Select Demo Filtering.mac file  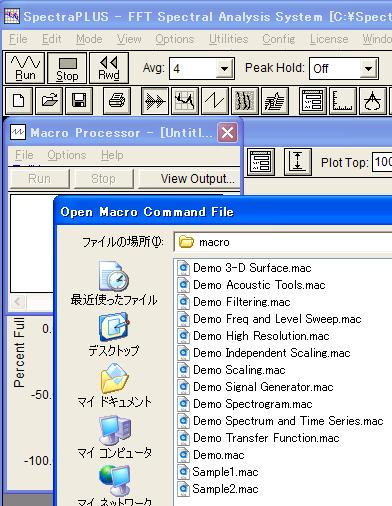234,302
